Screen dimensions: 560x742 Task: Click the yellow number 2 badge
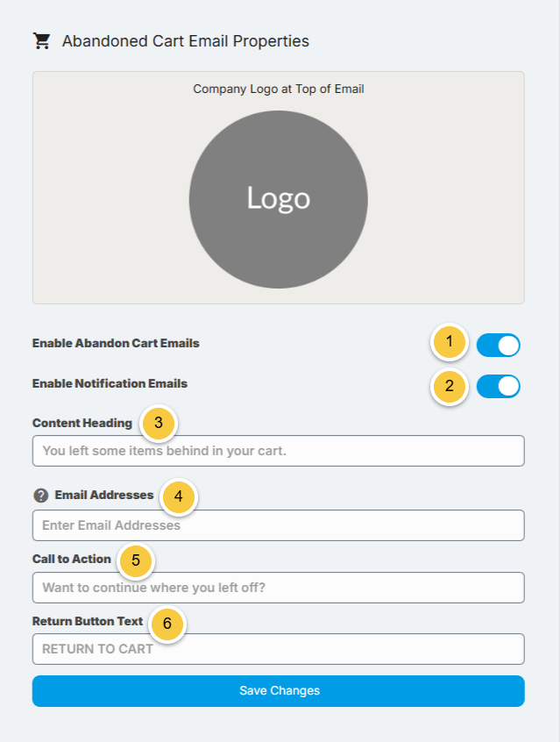click(450, 386)
